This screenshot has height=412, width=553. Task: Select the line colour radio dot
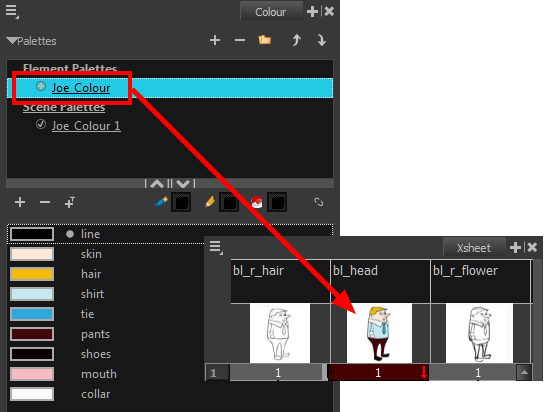coord(70,234)
